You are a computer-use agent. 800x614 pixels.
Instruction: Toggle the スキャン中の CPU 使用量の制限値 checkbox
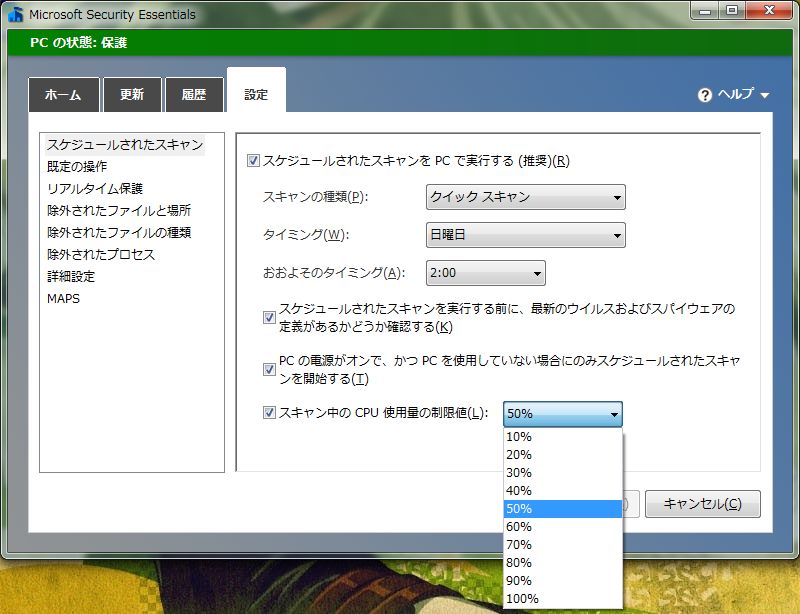tap(269, 412)
